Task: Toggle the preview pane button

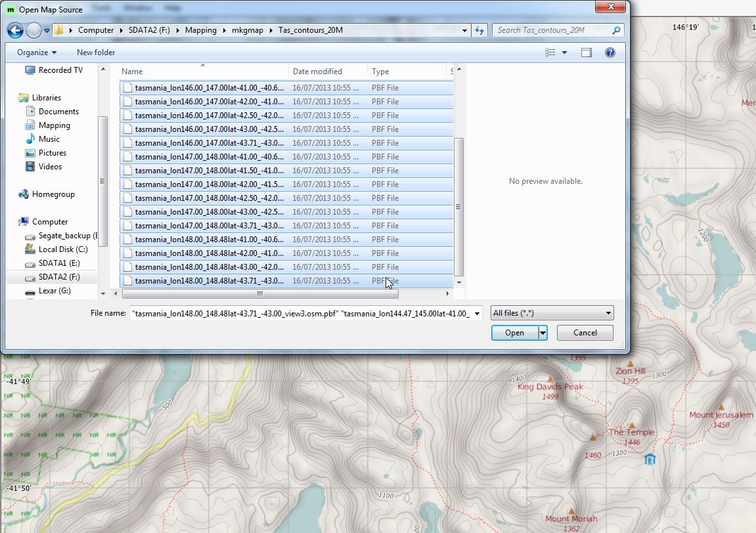Action: coord(587,53)
